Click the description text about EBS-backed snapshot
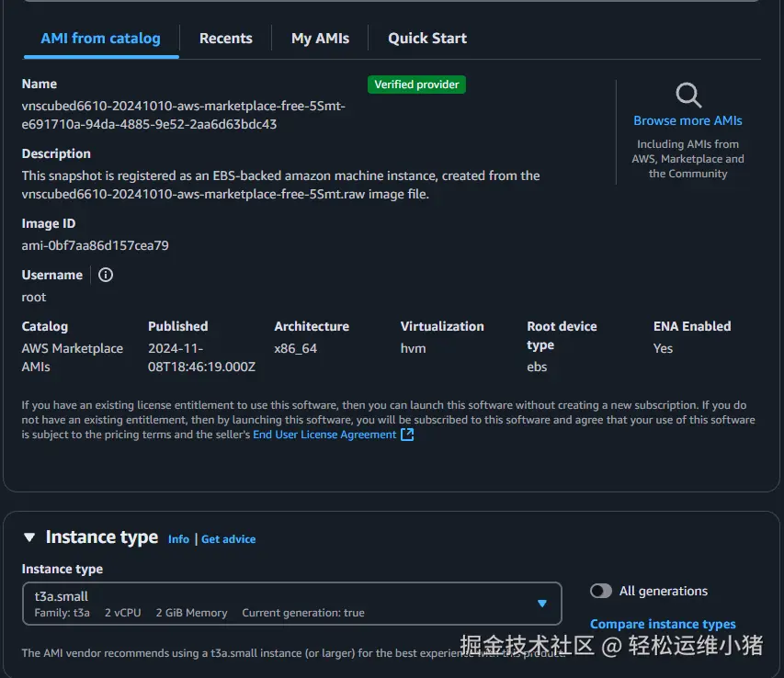The width and height of the screenshot is (784, 678). coord(280,185)
